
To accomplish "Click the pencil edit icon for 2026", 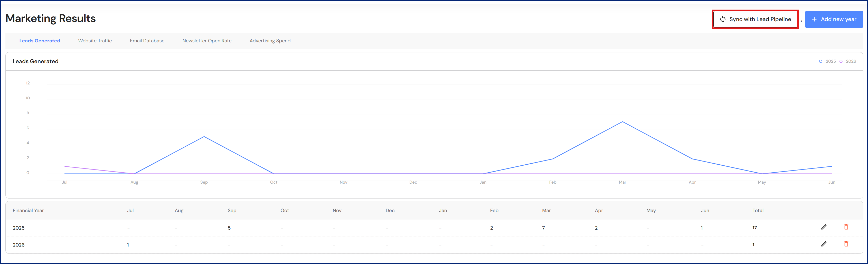I will pos(824,244).
